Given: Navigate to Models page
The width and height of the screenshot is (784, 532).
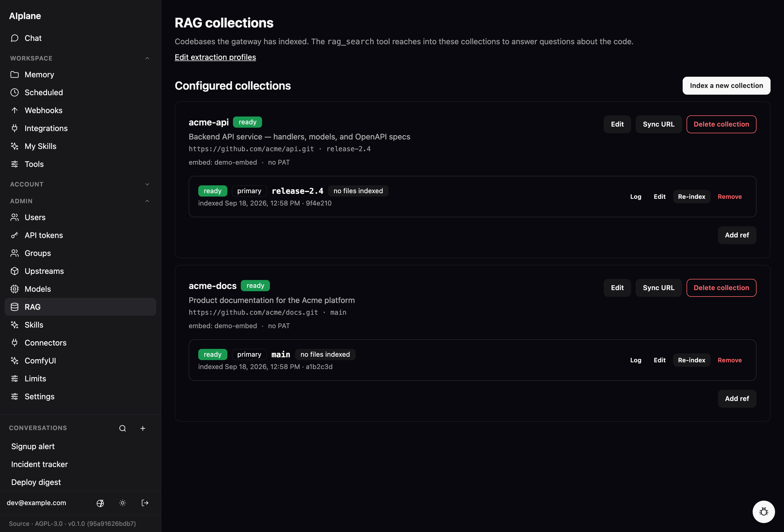Looking at the screenshot, I should (x=80, y=289).
